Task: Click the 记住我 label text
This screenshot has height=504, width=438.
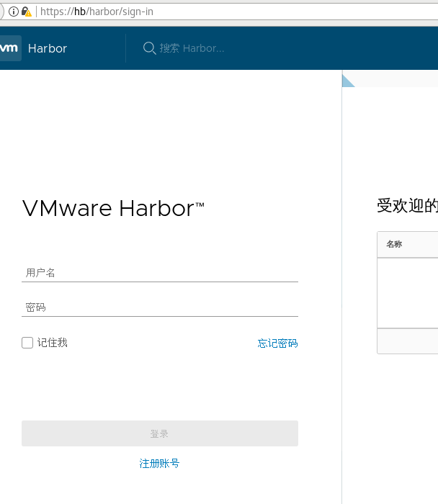Action: tap(53, 343)
